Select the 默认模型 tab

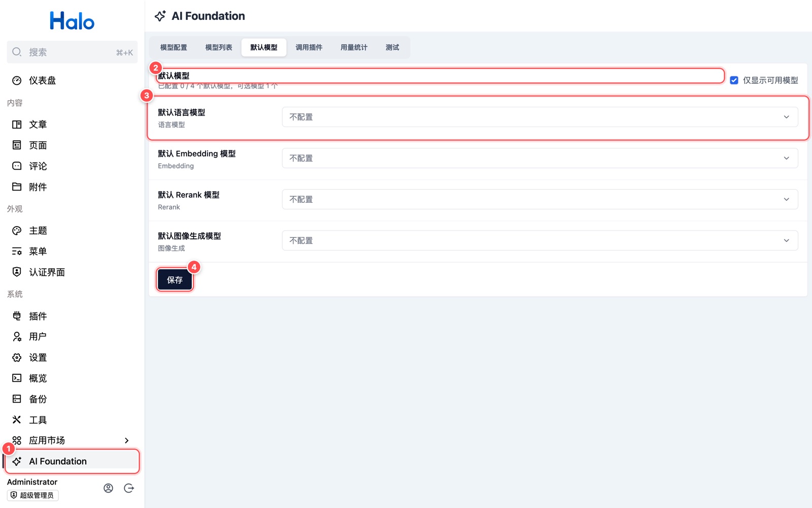tap(264, 47)
